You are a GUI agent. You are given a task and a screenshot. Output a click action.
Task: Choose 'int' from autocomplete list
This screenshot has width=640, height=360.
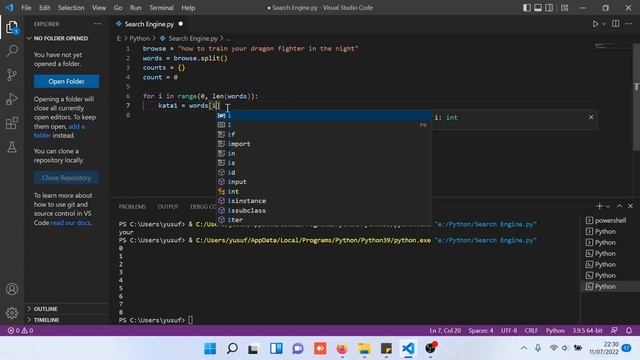coord(324,191)
